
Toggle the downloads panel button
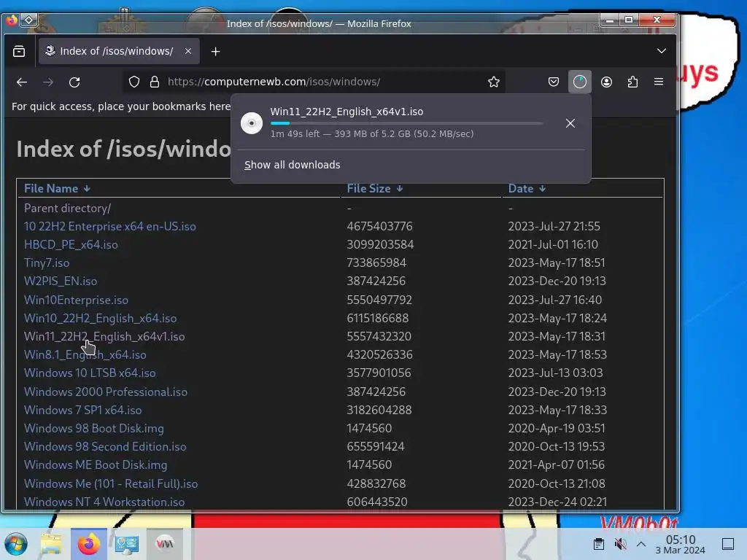(x=580, y=82)
